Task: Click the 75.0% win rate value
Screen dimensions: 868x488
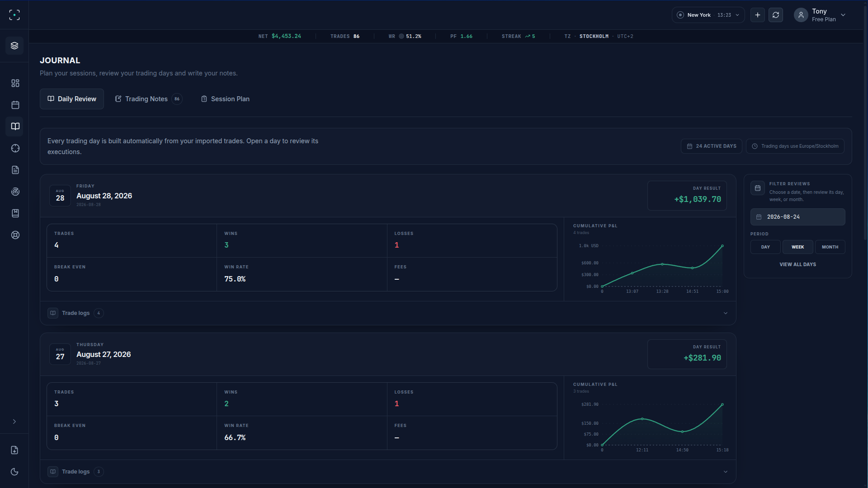Action: coord(235,279)
